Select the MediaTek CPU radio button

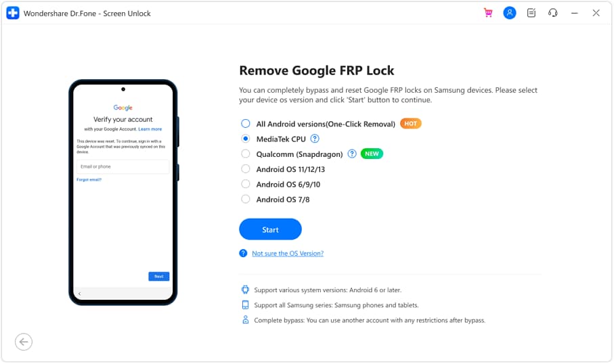coord(246,139)
